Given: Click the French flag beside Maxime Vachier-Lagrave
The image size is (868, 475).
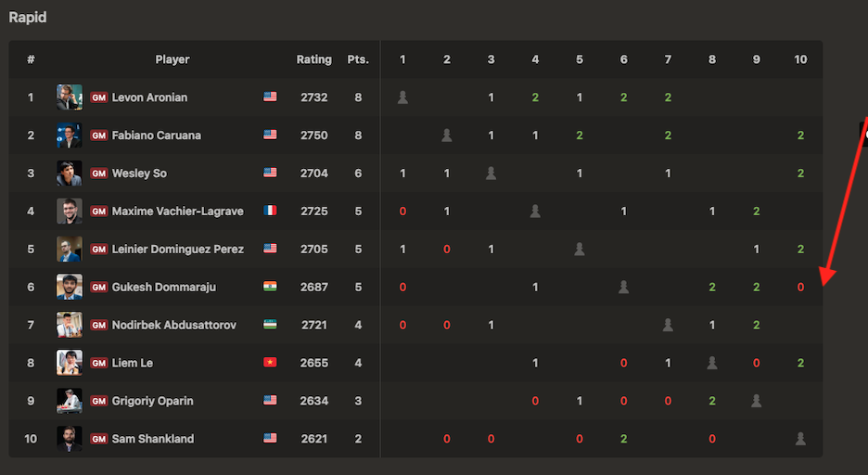Looking at the screenshot, I should coord(270,211).
